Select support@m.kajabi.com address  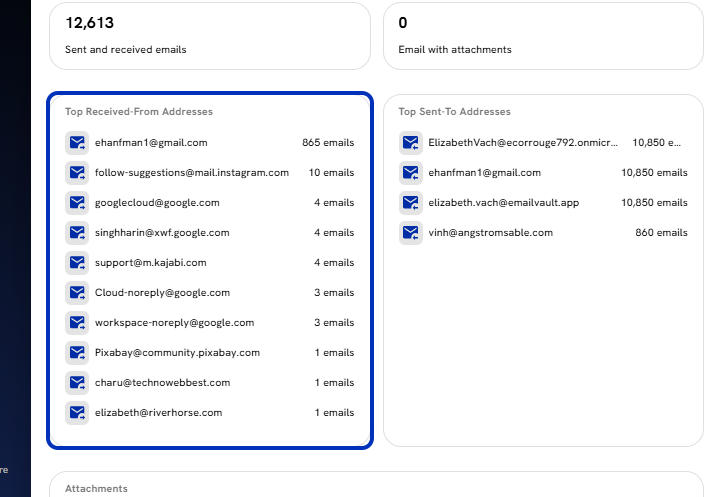(150, 263)
